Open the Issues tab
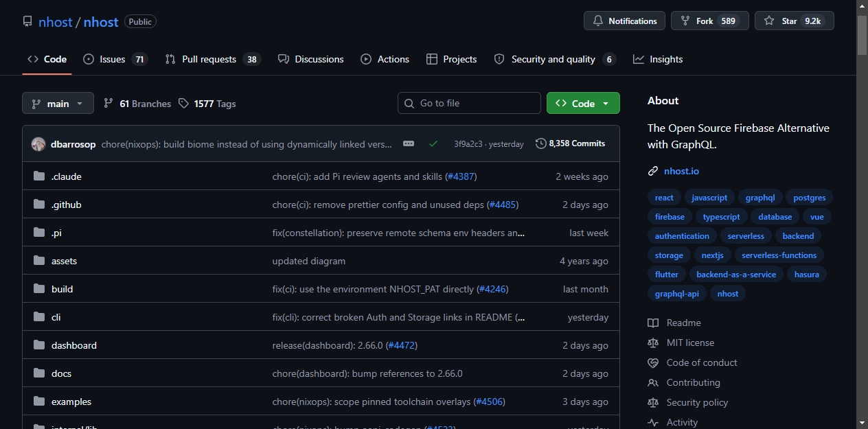 point(115,59)
